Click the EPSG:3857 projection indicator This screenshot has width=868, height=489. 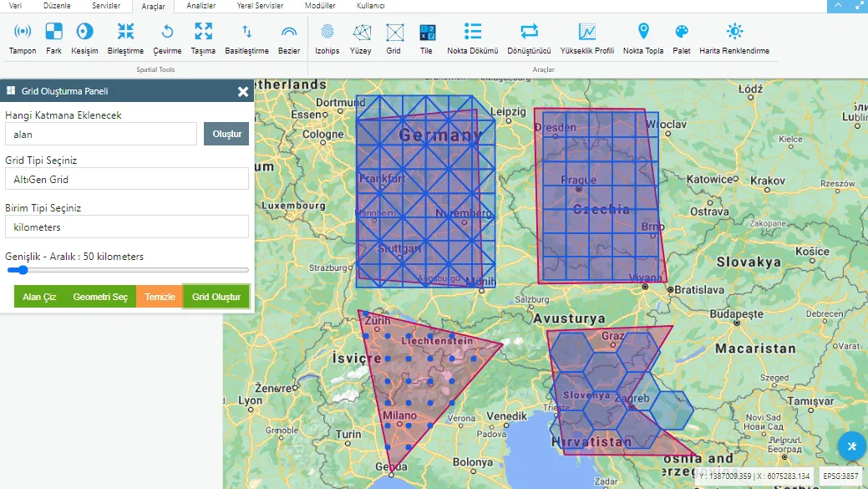click(840, 476)
